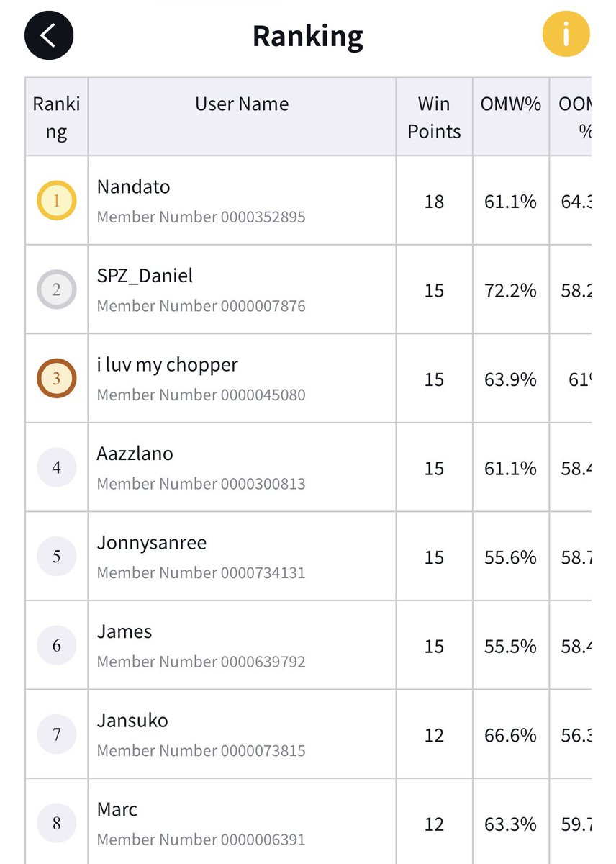Click the bronze rank 3 medal
Image resolution: width=616 pixels, height=864 pixels.
[x=56, y=378]
